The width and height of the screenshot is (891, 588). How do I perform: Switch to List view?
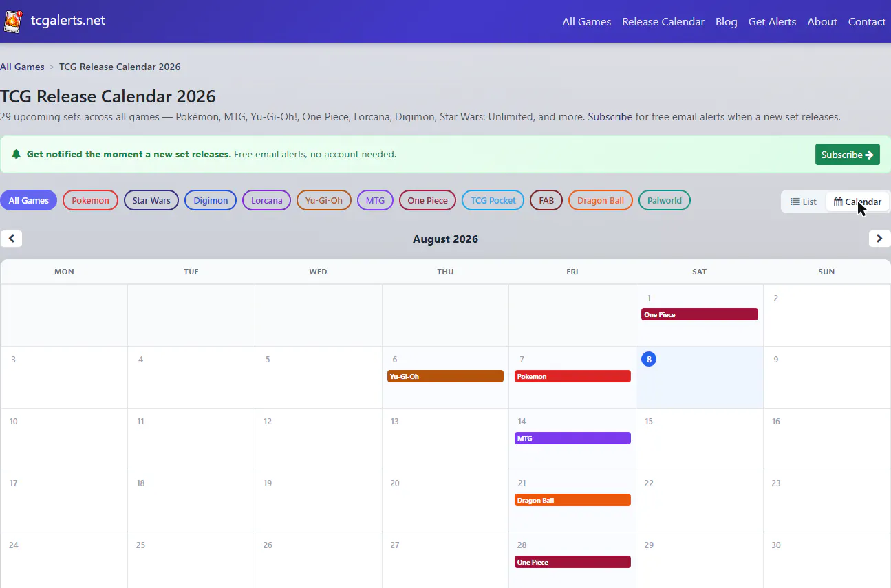coord(804,202)
